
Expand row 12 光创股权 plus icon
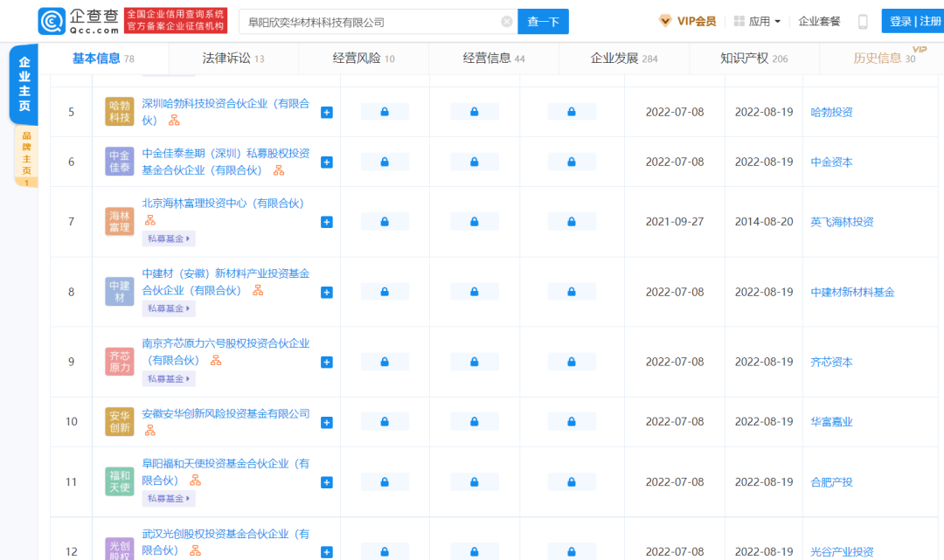tap(327, 552)
